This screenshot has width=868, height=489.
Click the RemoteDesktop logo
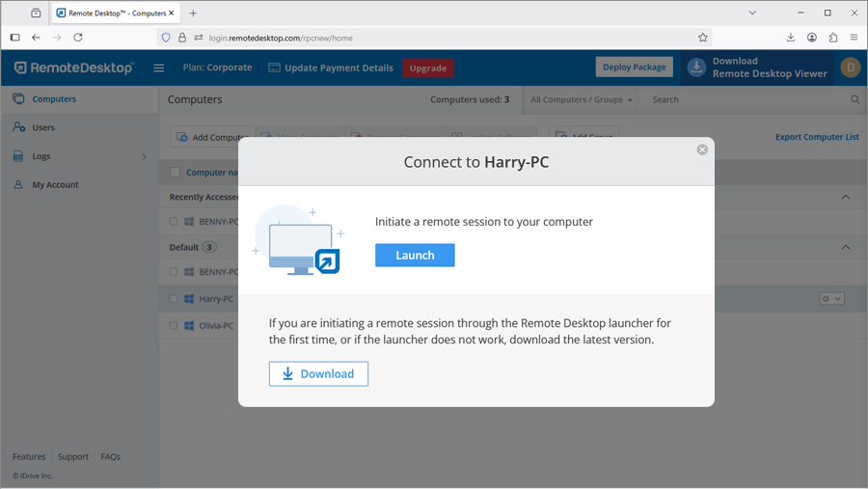pos(74,68)
